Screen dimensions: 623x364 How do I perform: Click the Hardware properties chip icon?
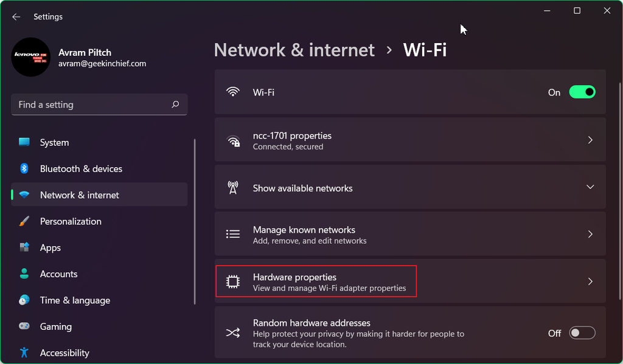pos(233,281)
